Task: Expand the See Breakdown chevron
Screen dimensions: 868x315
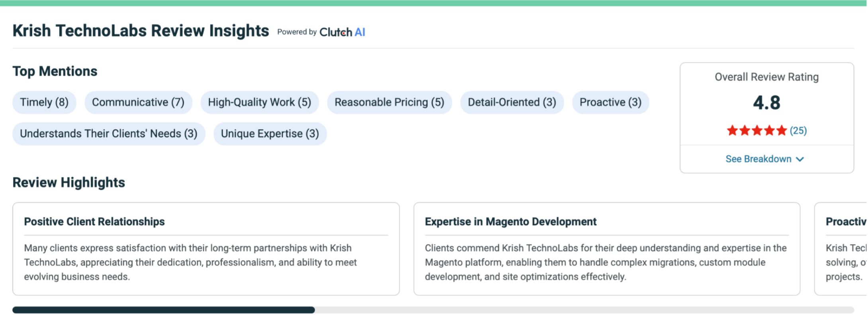Action: pos(800,159)
